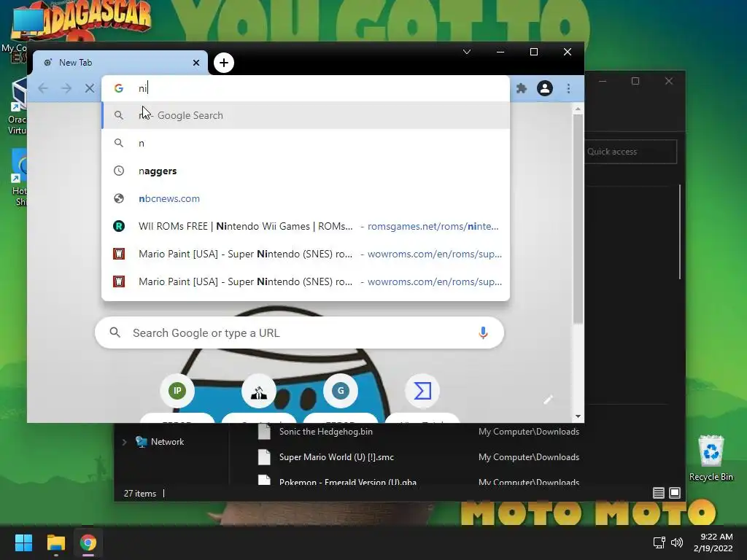Open the Hotspot Shield desktop shortcut
Viewport: 747px width, 560px height.
pos(18,177)
